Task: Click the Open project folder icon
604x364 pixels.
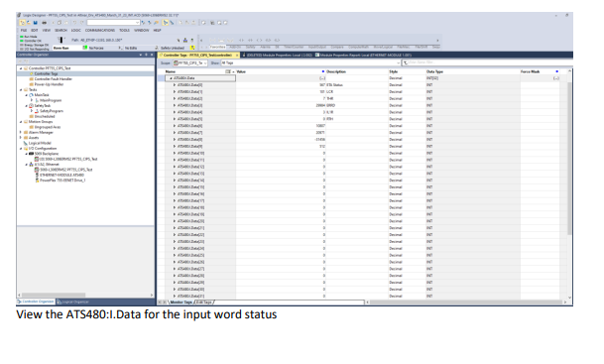Action: tap(29, 23)
